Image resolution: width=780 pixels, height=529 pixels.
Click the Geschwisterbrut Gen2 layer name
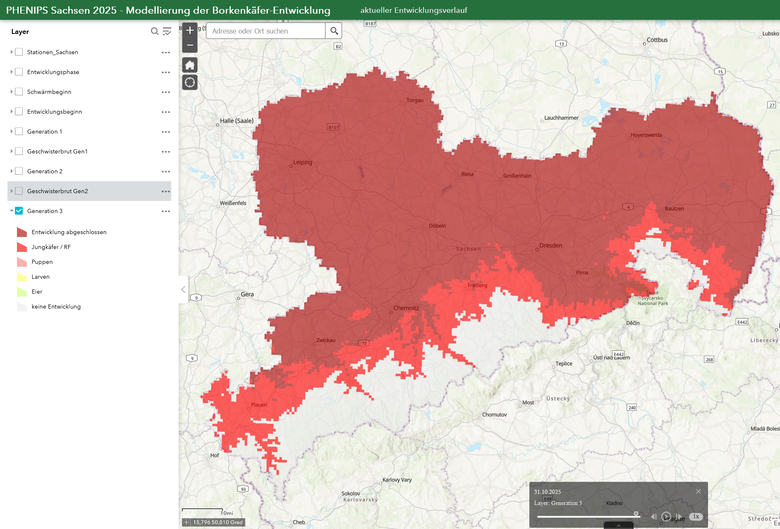(x=57, y=191)
